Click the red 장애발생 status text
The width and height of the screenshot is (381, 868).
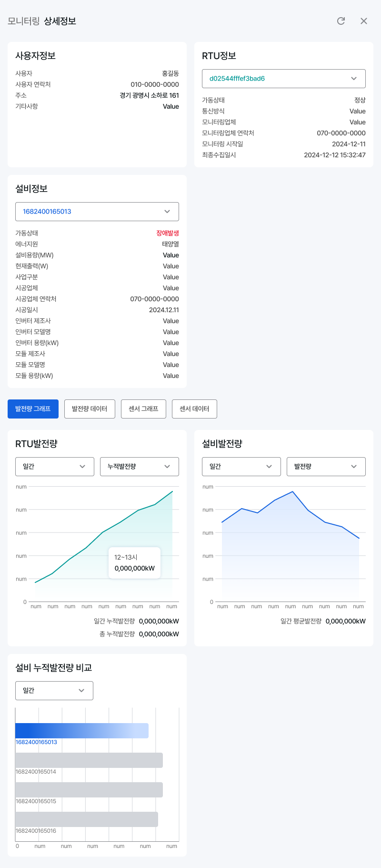coord(168,233)
